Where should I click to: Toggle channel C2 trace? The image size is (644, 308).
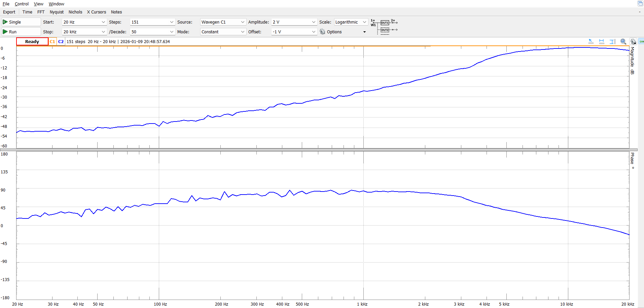tap(61, 42)
